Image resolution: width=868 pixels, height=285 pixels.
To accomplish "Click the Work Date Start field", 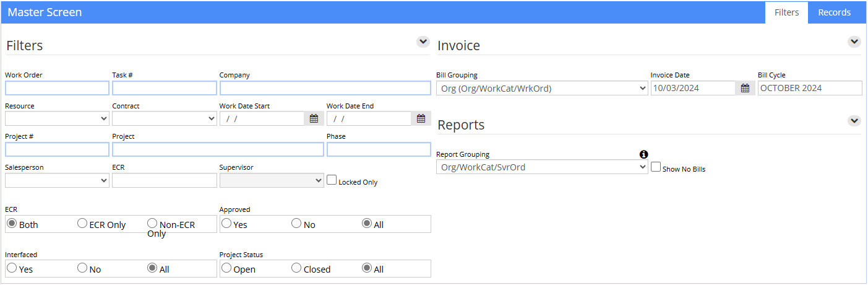I will pos(262,118).
